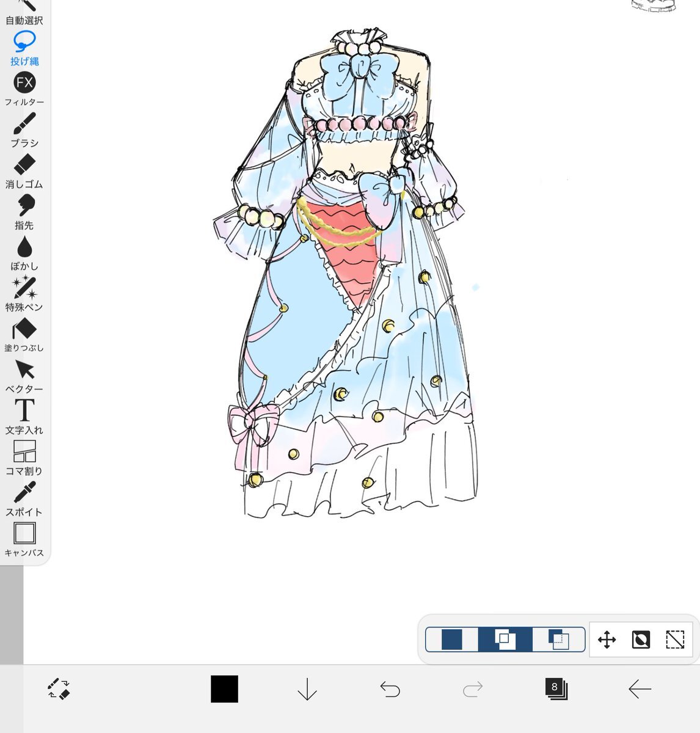The height and width of the screenshot is (733, 700).
Task: Select the 投げ縄 lasso tool
Action: 24,48
